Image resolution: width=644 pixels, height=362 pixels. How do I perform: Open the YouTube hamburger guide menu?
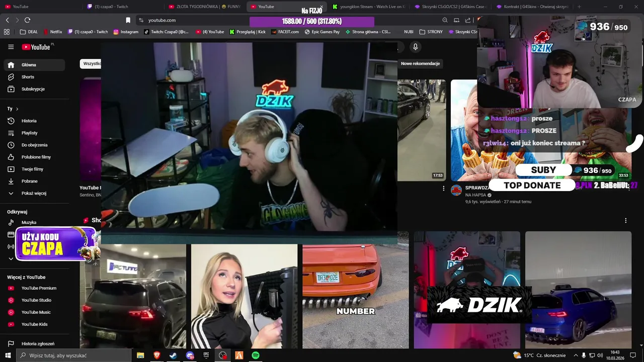pyautogui.click(x=11, y=47)
